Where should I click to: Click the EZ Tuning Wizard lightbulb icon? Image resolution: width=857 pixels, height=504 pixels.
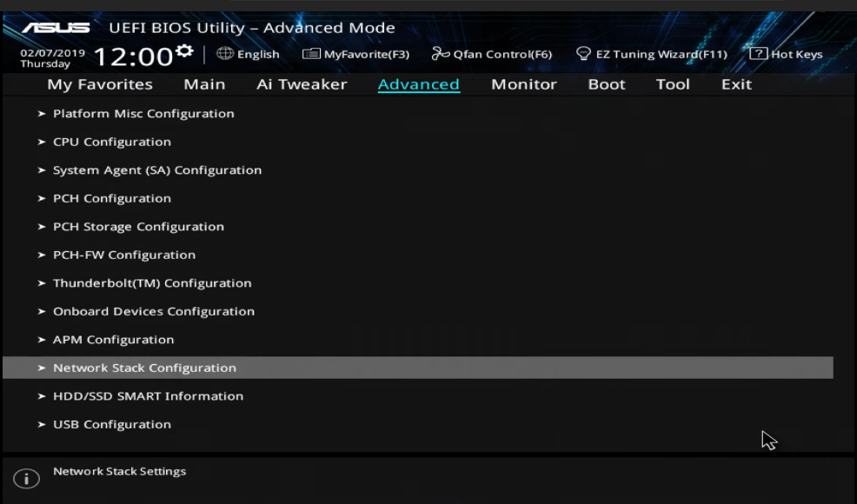click(584, 54)
